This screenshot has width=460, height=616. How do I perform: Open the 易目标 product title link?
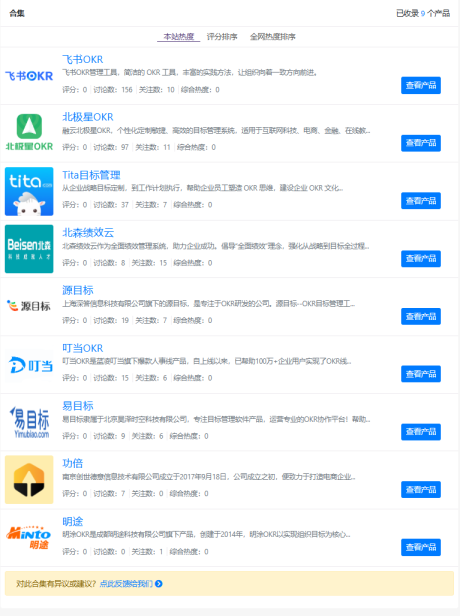tap(78, 406)
